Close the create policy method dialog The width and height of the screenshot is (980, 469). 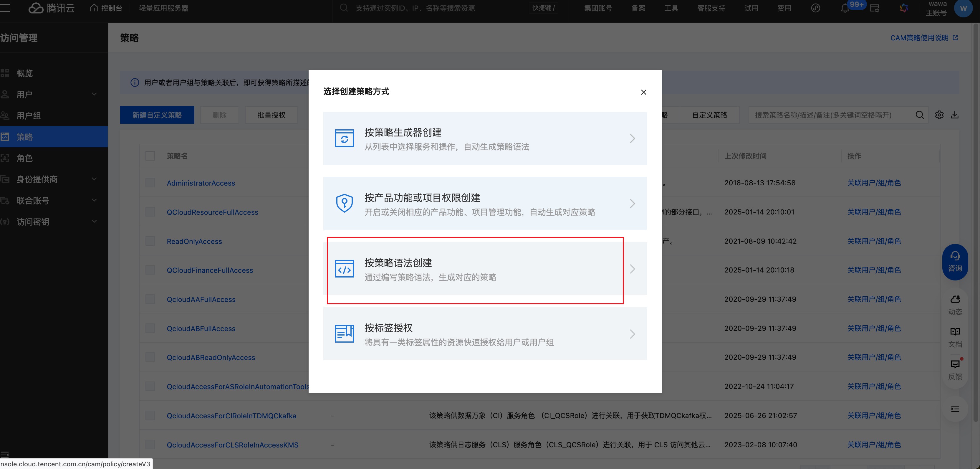[643, 92]
